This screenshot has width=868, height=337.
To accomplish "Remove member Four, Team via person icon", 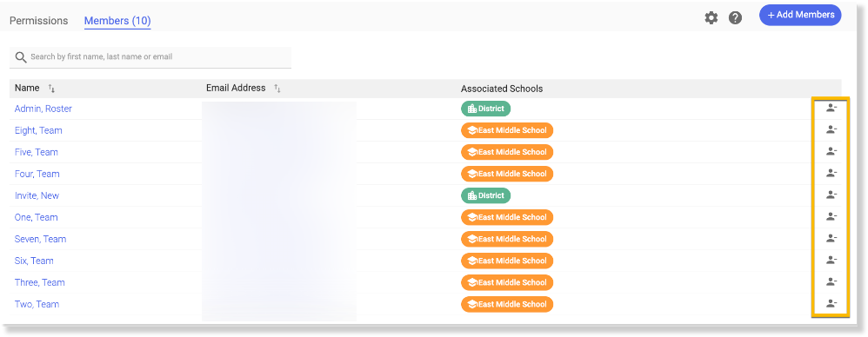I will tap(831, 173).
